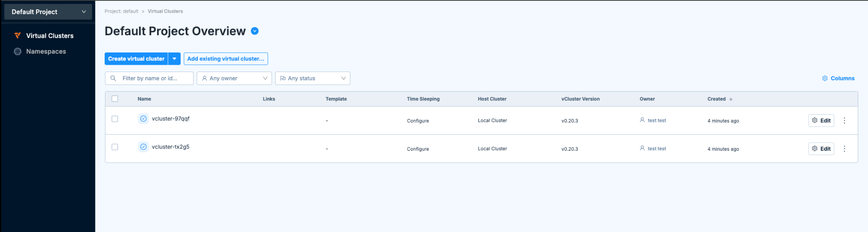This screenshot has height=232, width=868.
Task: Toggle the select-all checkbox in table header
Action: [115, 99]
